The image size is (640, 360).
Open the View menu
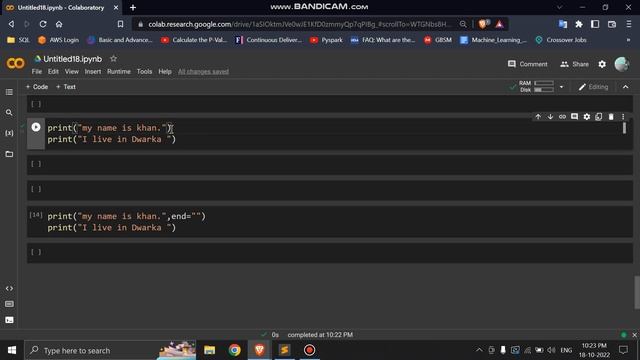pyautogui.click(x=71, y=71)
